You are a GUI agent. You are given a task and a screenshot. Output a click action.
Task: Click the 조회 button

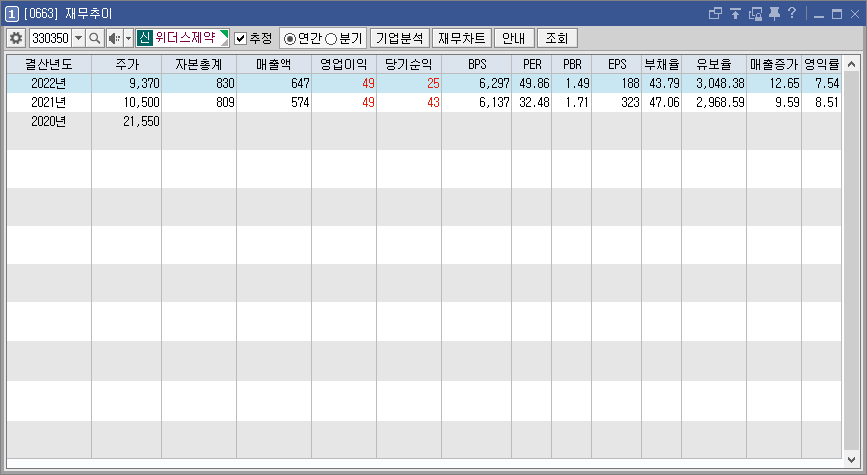[557, 38]
